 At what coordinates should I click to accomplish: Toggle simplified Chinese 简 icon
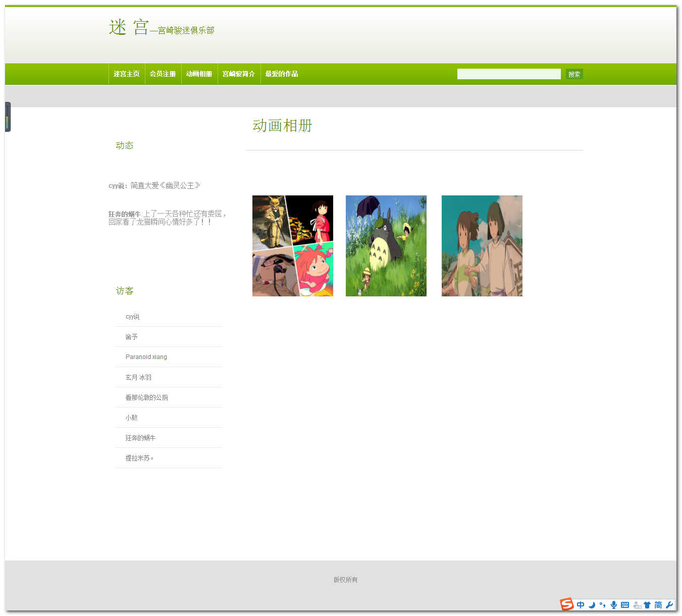click(658, 605)
